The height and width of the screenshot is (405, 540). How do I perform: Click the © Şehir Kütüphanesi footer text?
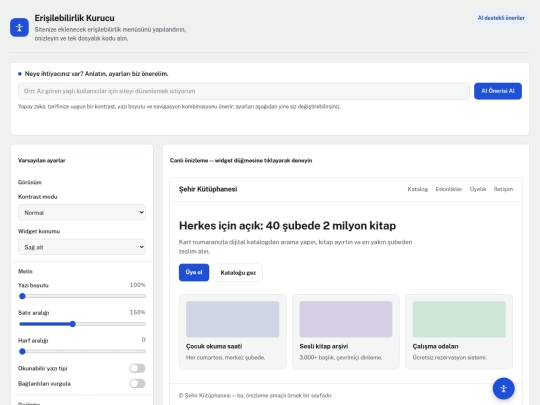coord(256,395)
